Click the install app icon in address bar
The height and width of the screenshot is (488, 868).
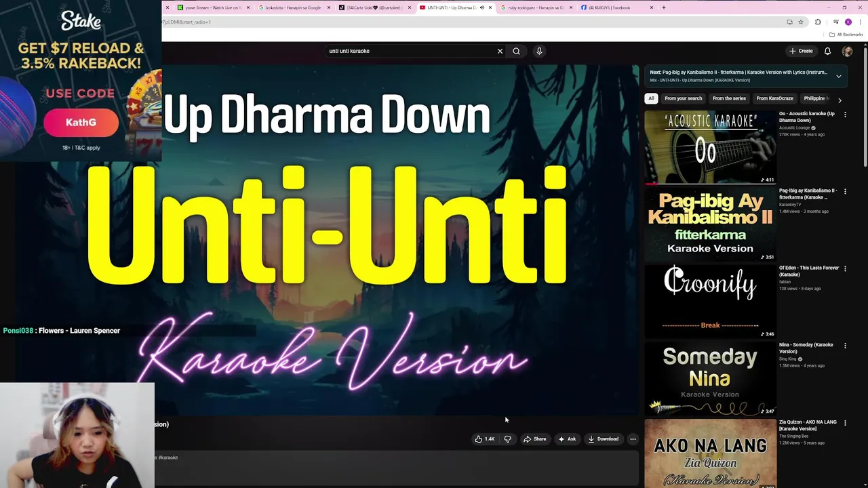tap(789, 22)
